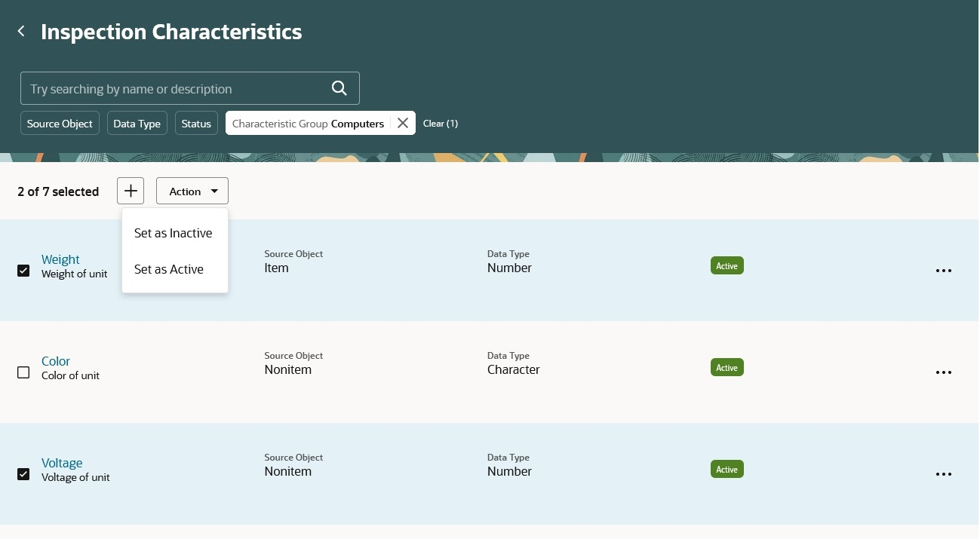Expand the Source Object filter

pyautogui.click(x=60, y=124)
